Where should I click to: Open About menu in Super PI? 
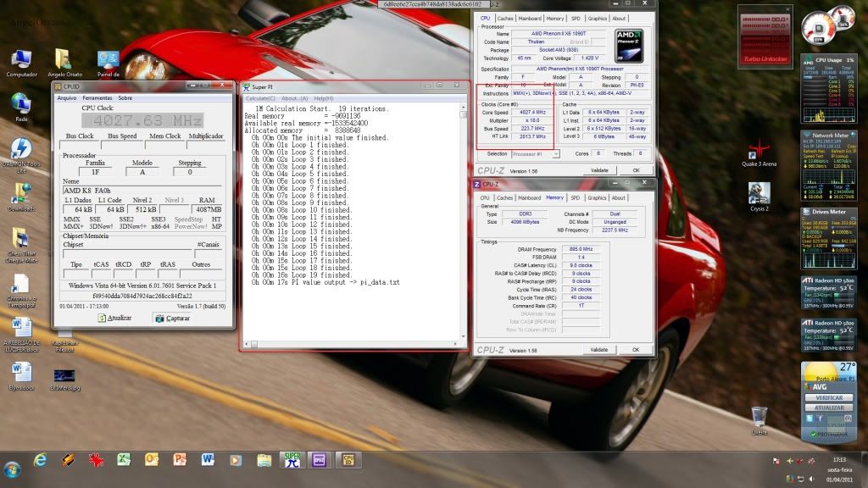point(294,98)
